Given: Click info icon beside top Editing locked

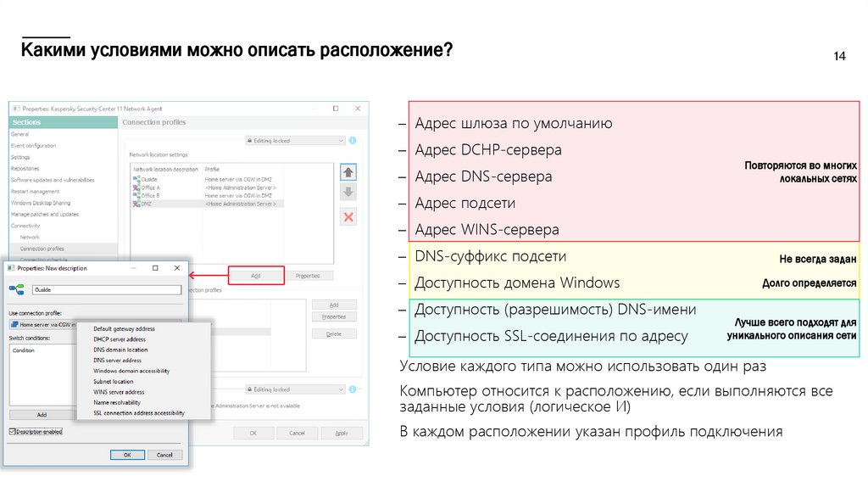Looking at the screenshot, I should click(353, 141).
